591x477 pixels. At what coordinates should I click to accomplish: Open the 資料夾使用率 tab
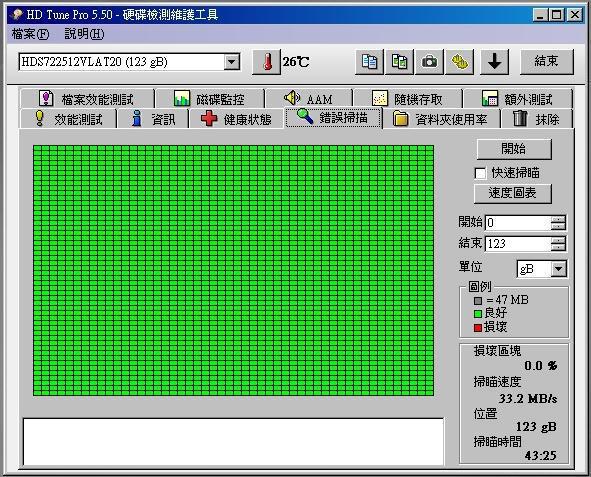pos(441,119)
